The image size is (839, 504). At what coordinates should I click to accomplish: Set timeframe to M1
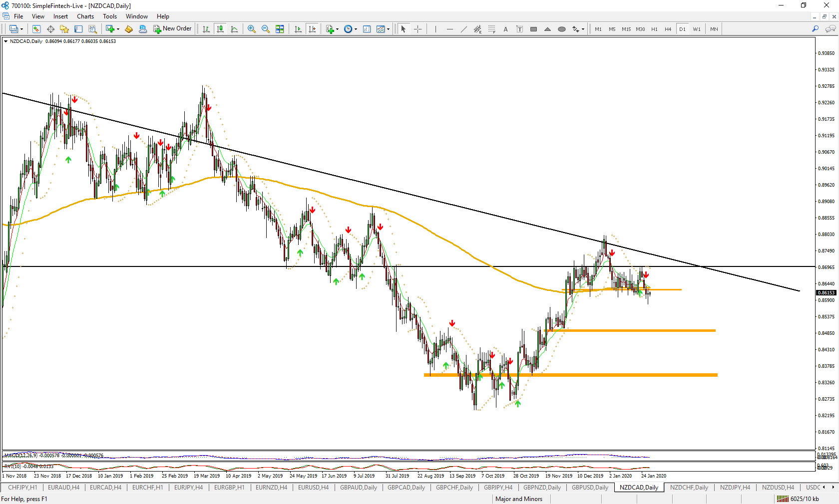[x=598, y=29]
